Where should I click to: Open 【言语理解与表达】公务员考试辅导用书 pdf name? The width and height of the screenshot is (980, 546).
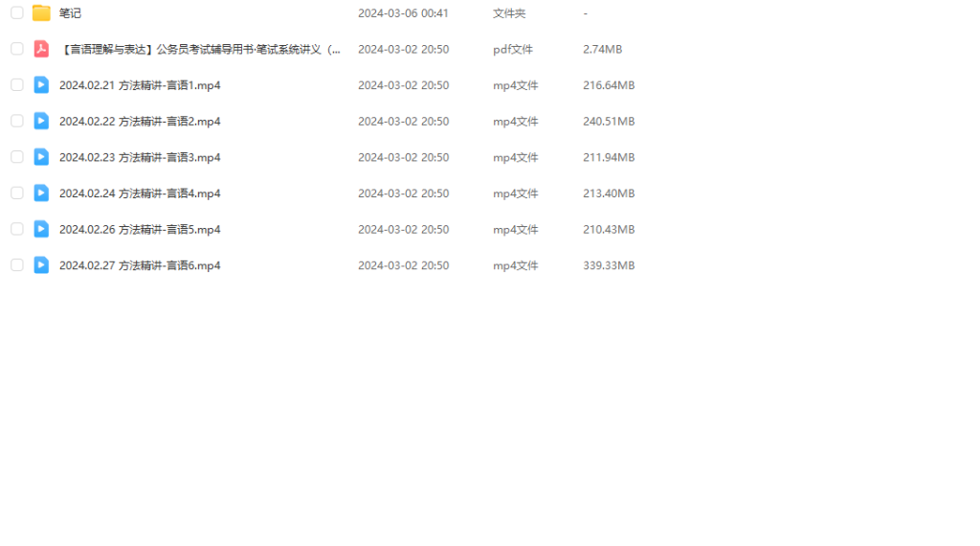tap(200, 50)
